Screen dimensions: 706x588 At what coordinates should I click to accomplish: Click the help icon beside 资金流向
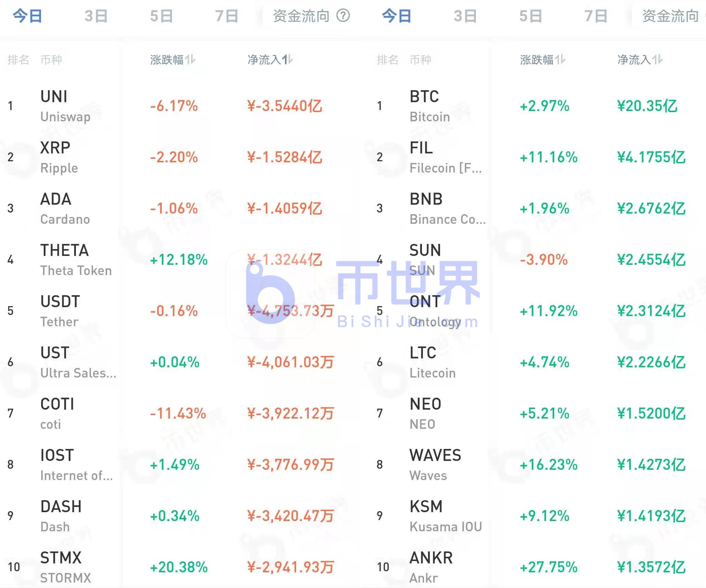[343, 15]
